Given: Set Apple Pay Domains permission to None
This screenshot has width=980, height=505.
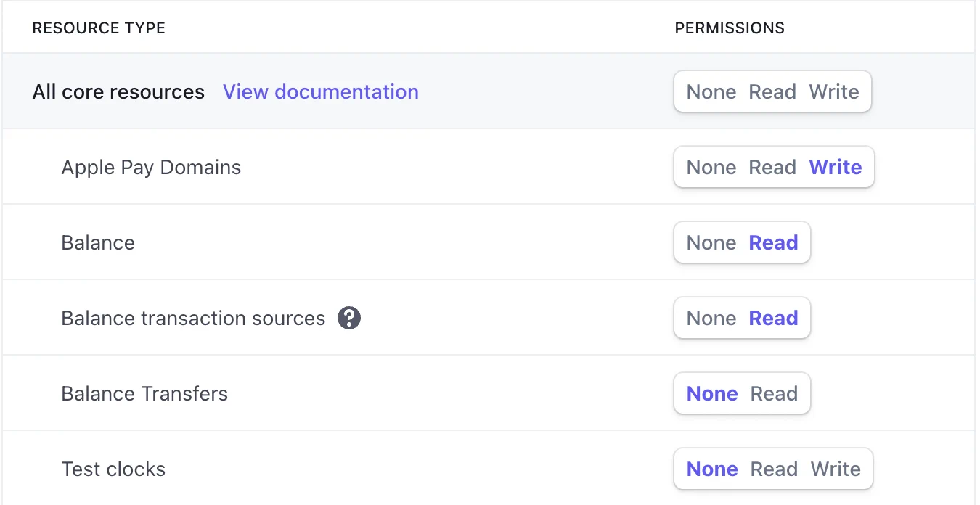Looking at the screenshot, I should [711, 168].
